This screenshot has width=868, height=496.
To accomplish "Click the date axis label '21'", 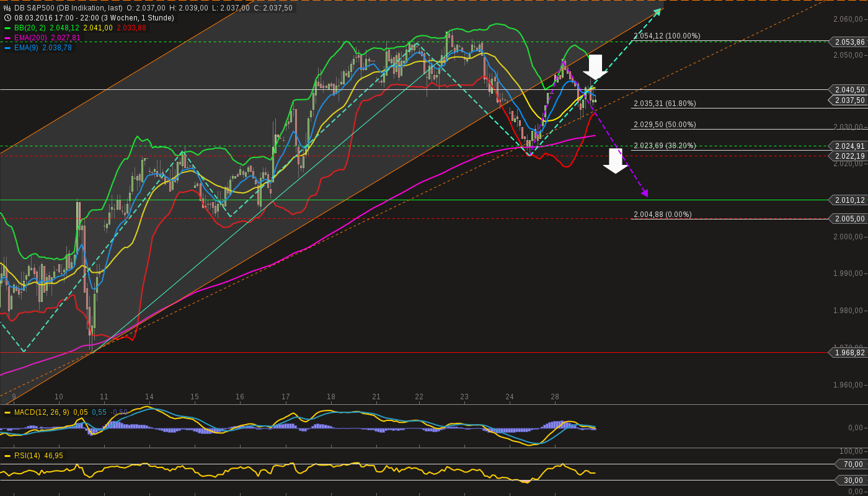I will pyautogui.click(x=376, y=397).
